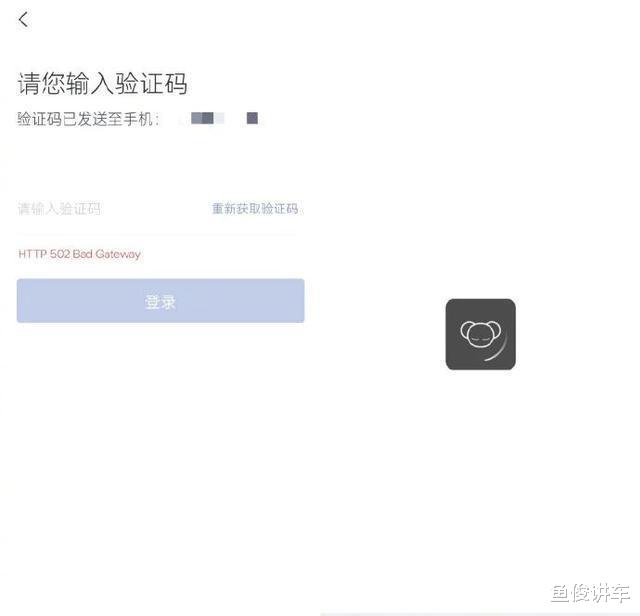Tap the koala loading icon
This screenshot has height=616, width=640.
[480, 334]
